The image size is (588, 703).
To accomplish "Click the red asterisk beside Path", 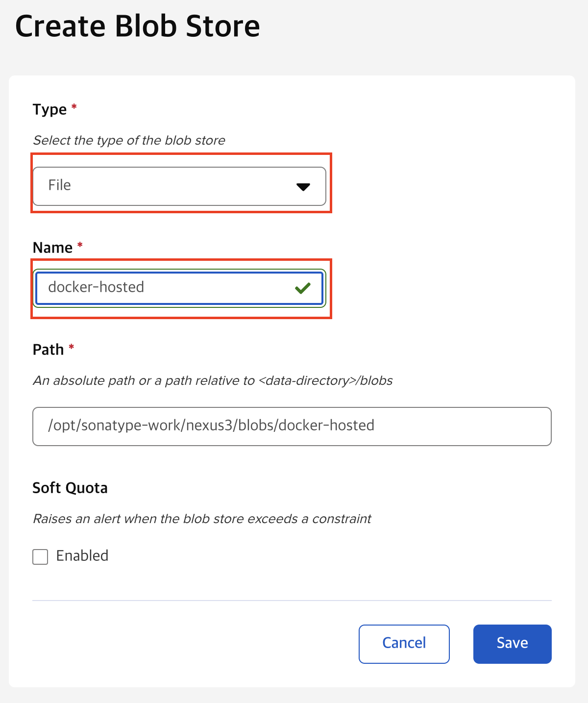I will coord(72,347).
